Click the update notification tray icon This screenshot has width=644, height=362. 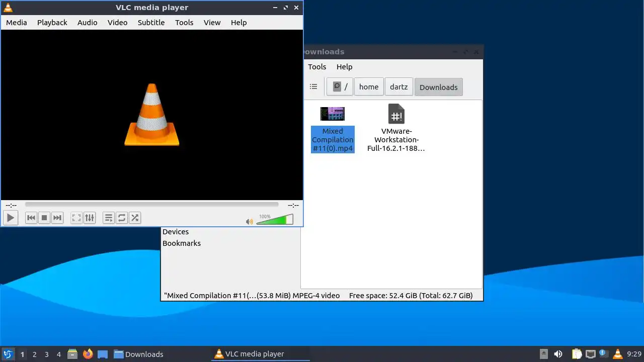point(603,354)
